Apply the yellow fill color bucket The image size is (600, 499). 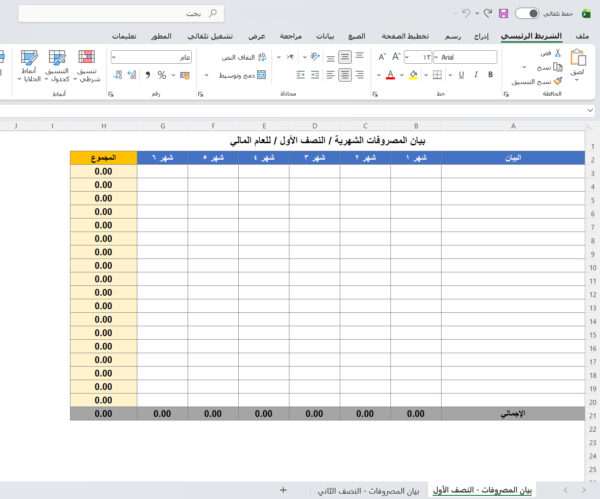(413, 74)
